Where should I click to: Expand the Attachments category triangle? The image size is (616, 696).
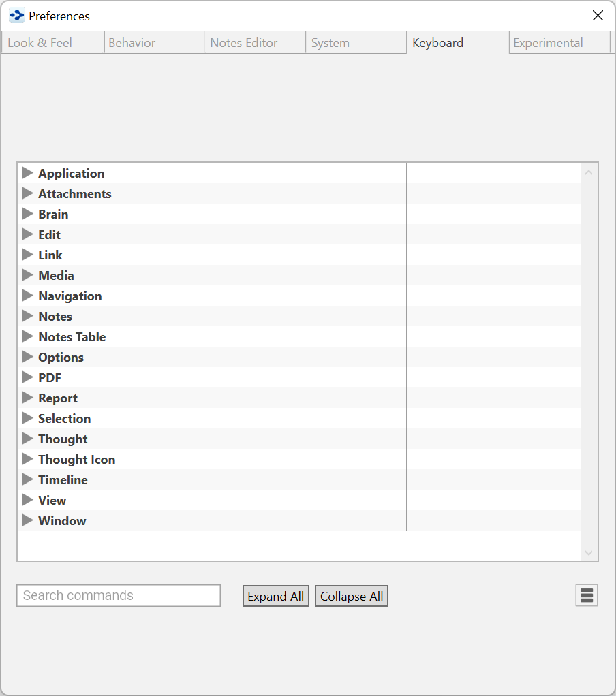tap(27, 193)
